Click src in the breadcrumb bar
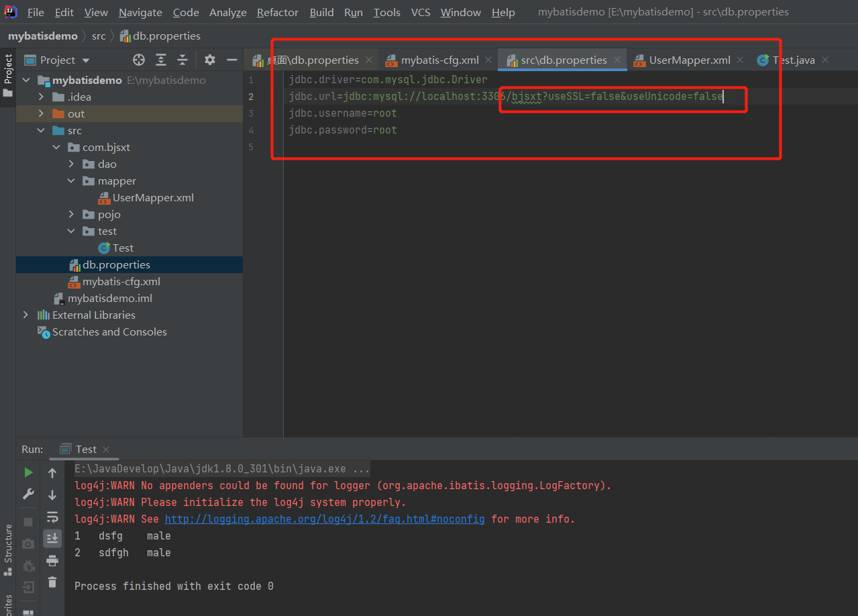Viewport: 858px width, 616px height. (99, 36)
